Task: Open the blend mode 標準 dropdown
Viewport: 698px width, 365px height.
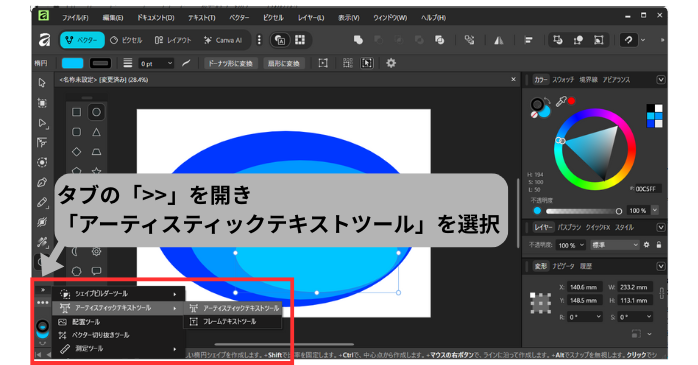Action: [x=615, y=245]
